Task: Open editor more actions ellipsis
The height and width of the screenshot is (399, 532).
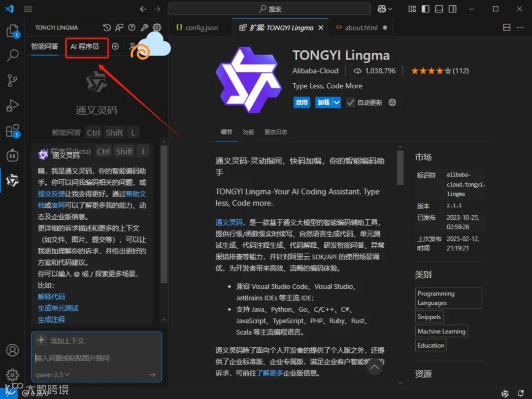Action: point(520,28)
